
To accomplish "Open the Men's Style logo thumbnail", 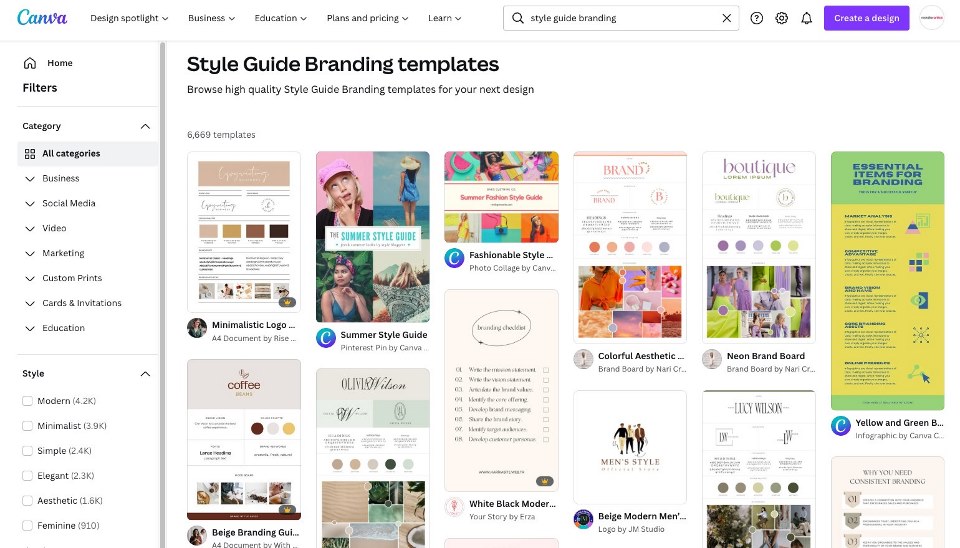I will coord(630,448).
